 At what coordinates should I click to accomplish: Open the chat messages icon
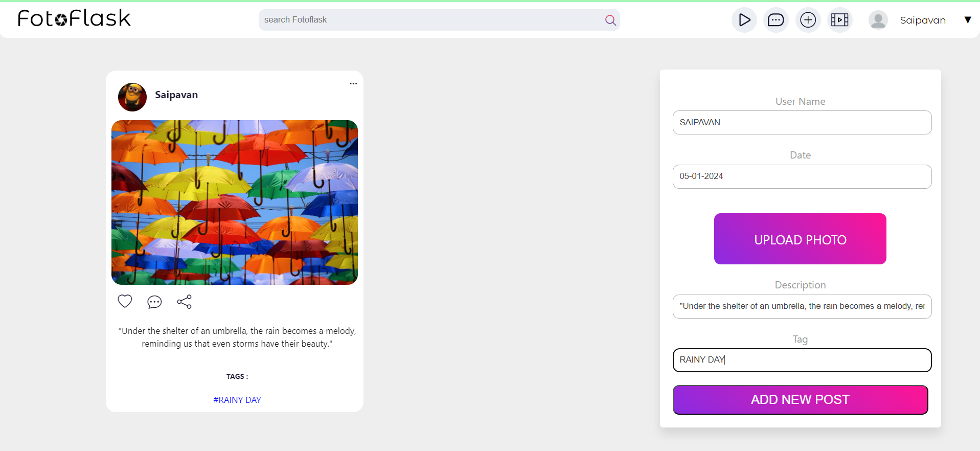(776, 20)
